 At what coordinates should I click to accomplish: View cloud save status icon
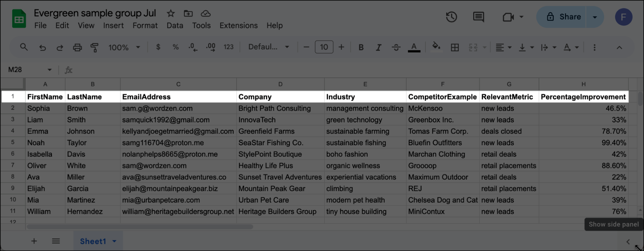coord(206,14)
